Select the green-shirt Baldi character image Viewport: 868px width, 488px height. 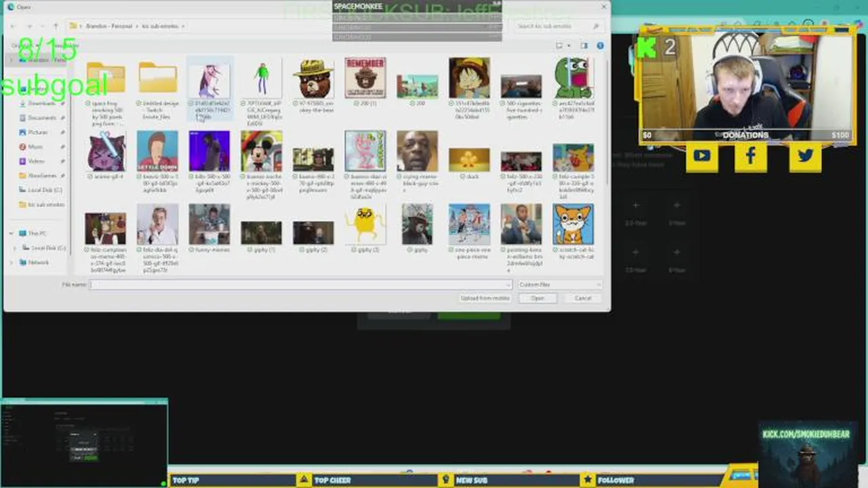pos(262,93)
